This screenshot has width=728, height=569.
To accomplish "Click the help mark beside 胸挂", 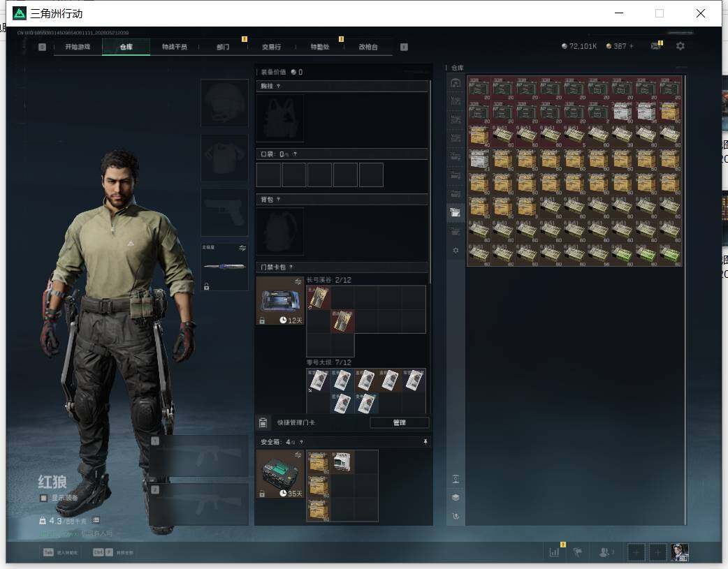I will [278, 87].
